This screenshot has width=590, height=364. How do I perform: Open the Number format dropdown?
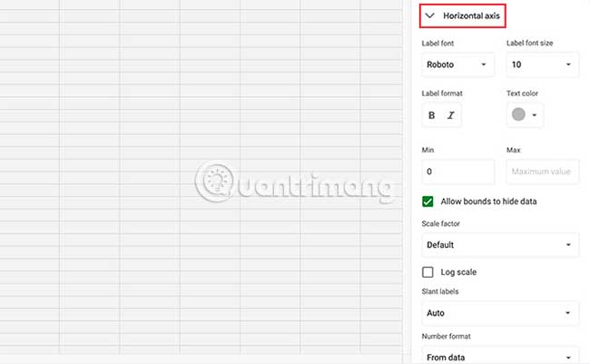500,356
